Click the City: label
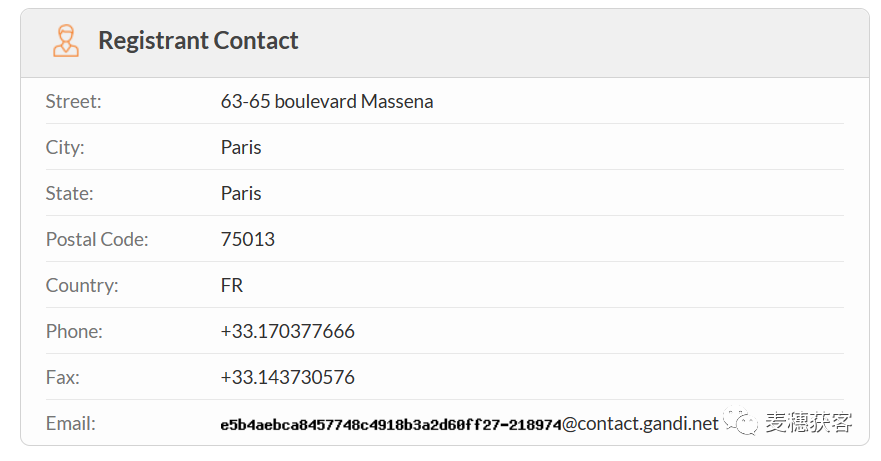Image resolution: width=881 pixels, height=461 pixels. tap(65, 147)
